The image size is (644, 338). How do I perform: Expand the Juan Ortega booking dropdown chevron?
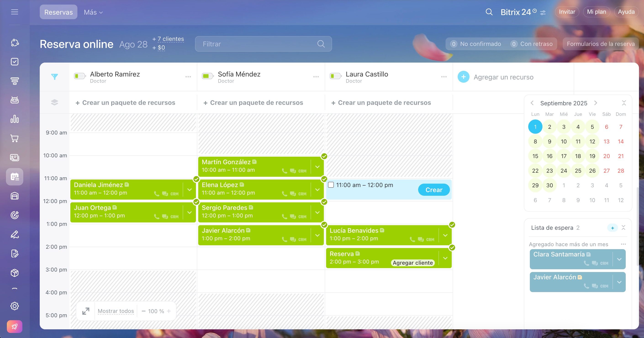pos(190,212)
